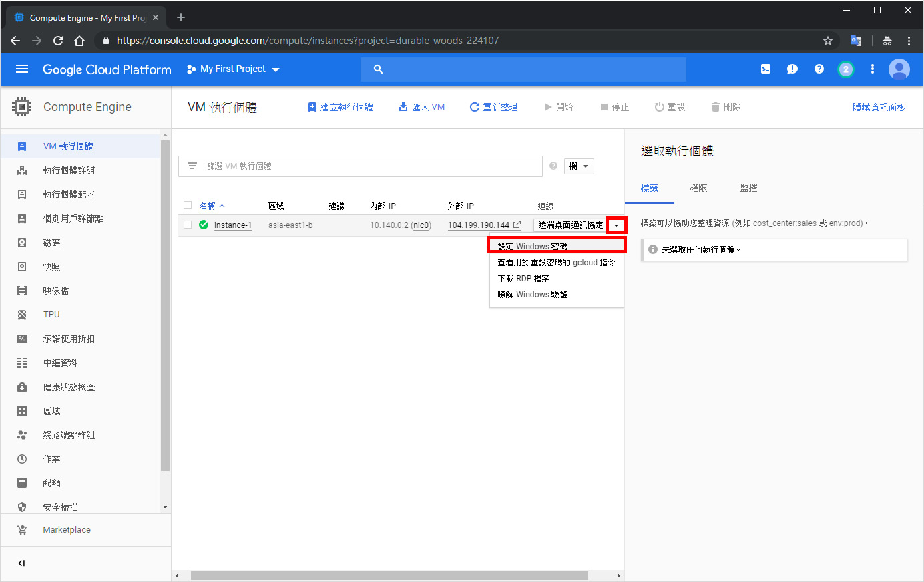Viewport: 924px width, 582px height.
Task: Click the 執行個體群組 sidebar icon
Action: point(22,170)
